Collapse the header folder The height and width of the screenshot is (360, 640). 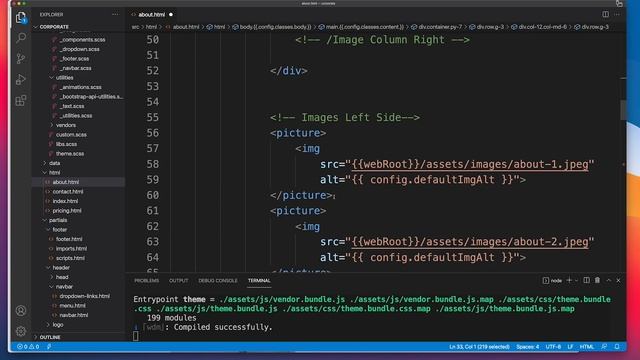pyautogui.click(x=61, y=267)
